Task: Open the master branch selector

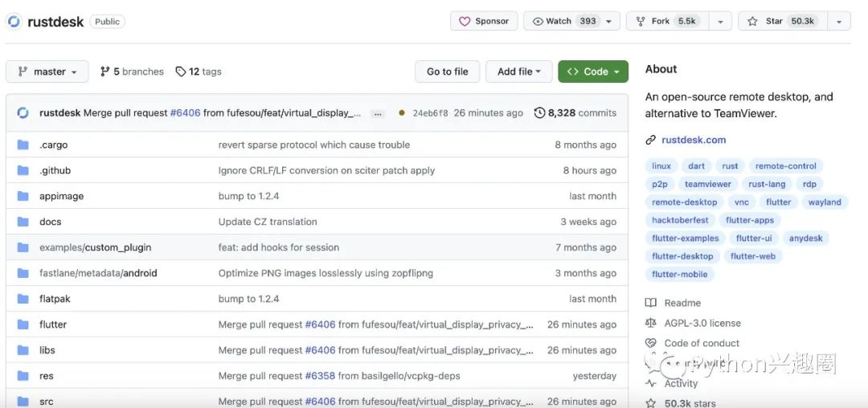Action: point(47,71)
